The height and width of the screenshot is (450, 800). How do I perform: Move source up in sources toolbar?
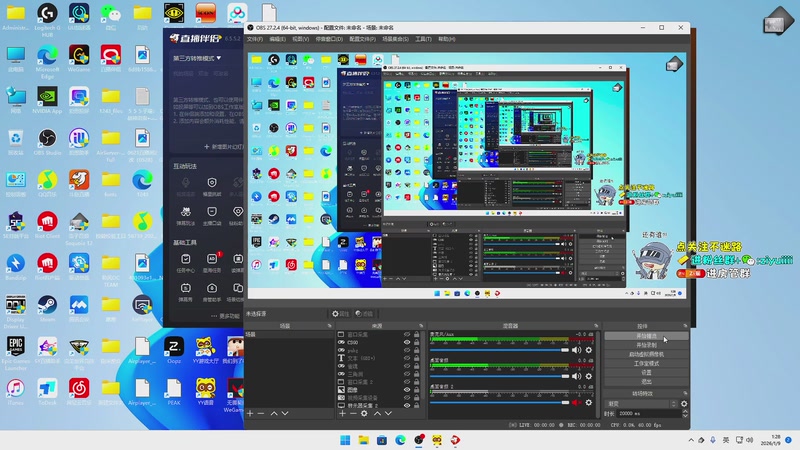[378, 413]
